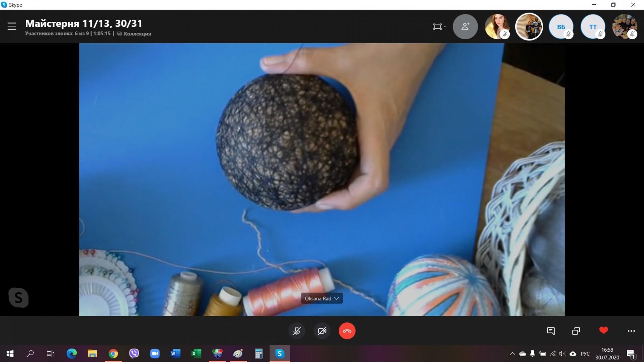Screen dimensions: 644x362
Task: Select the highlighted active speaker avatar
Action: tap(529, 26)
